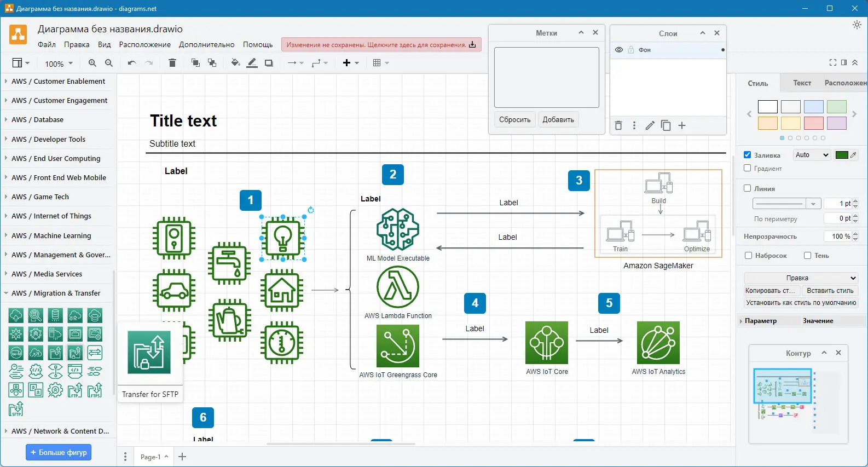Add new layer with plus icon

click(682, 125)
